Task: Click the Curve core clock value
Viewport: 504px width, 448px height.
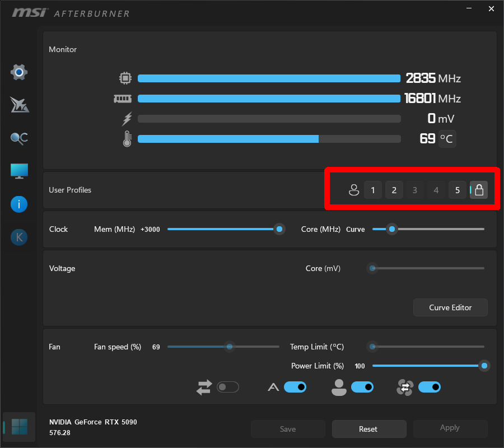Action: [356, 230]
